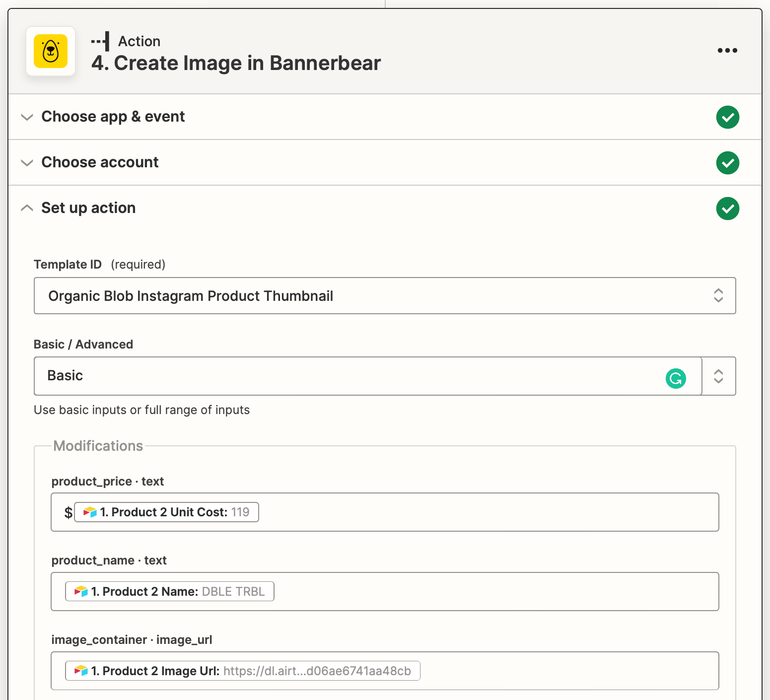Screen dimensions: 770x700
Task: Select the Product 2 Name pill
Action: [x=170, y=591]
